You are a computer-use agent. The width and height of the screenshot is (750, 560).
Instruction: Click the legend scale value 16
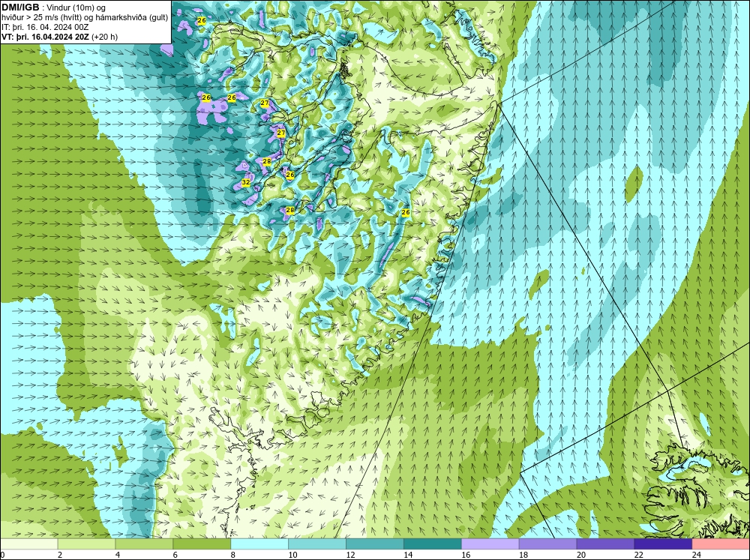(466, 555)
